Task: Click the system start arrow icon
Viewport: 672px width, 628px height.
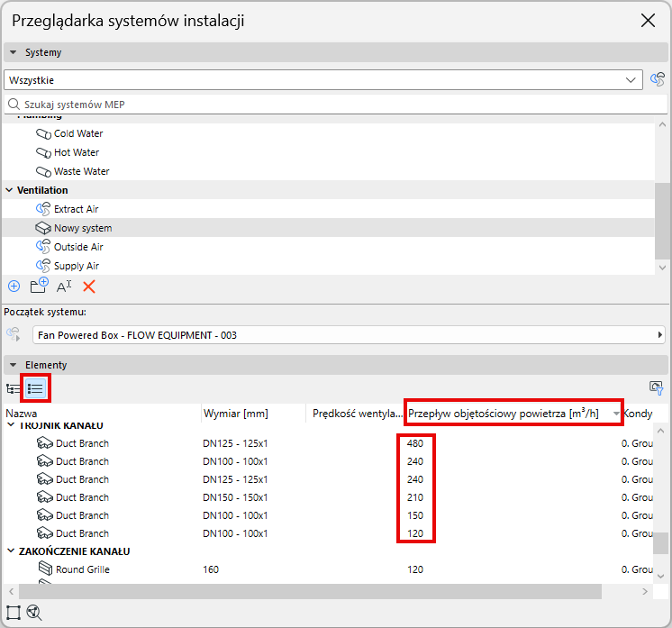Action: [x=14, y=335]
